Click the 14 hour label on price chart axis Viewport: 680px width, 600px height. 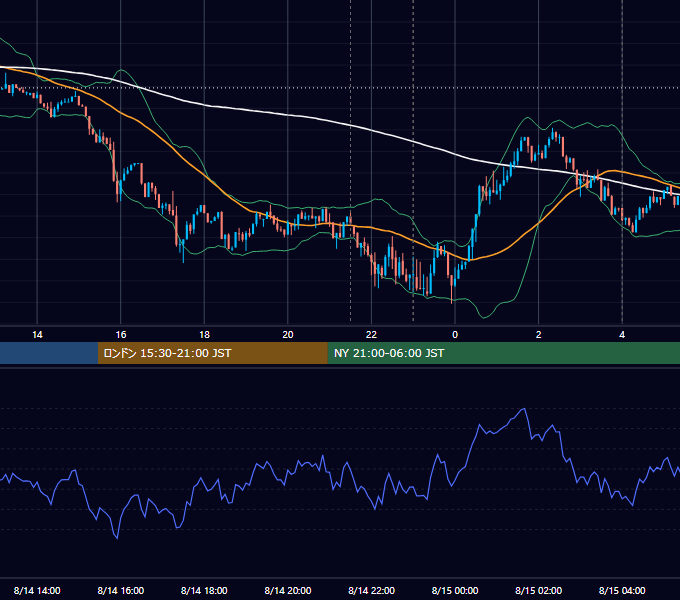[37, 335]
